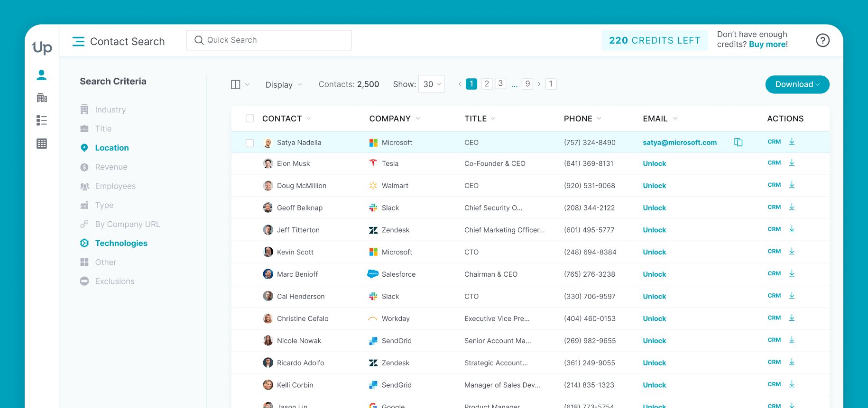Select the Industry search criterion
Screen dimensions: 868x408
pyautogui.click(x=103, y=109)
